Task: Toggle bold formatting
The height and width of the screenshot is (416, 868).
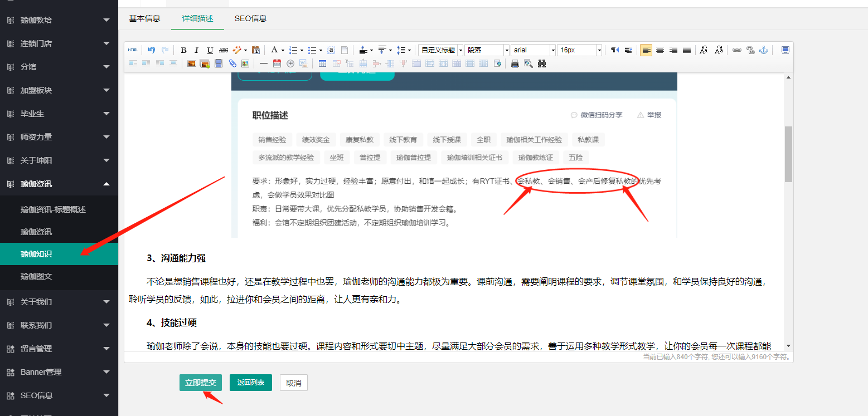Action: [183, 50]
